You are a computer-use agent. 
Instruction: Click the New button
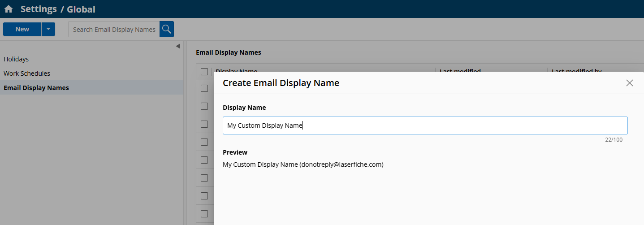22,29
